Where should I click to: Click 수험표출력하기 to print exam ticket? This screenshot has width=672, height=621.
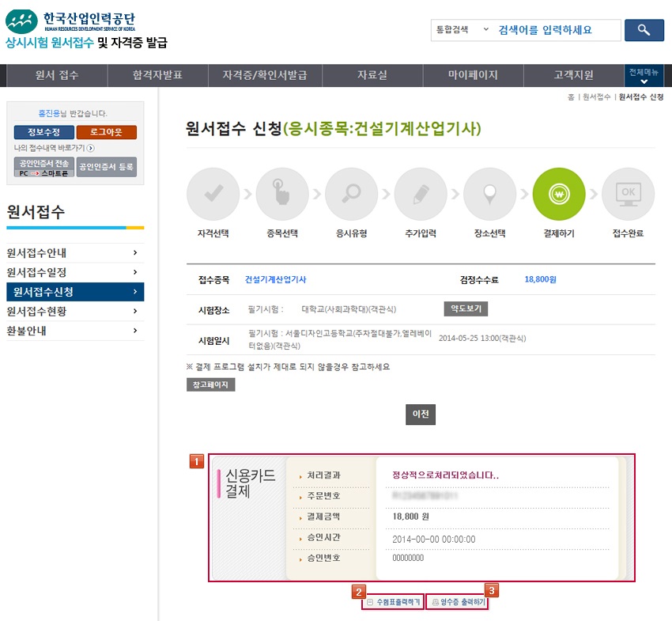click(x=393, y=603)
